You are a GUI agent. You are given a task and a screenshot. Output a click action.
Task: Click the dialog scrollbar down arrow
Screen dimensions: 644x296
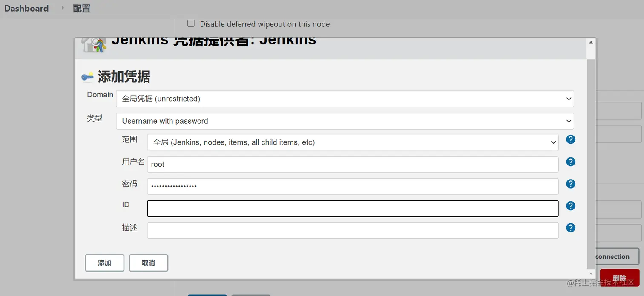591,273
